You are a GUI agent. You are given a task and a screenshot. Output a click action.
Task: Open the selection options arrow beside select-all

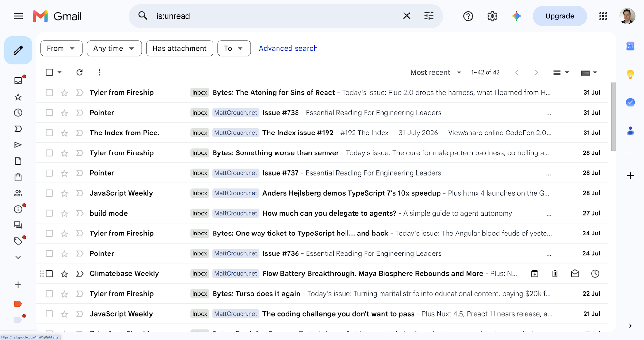(60, 72)
